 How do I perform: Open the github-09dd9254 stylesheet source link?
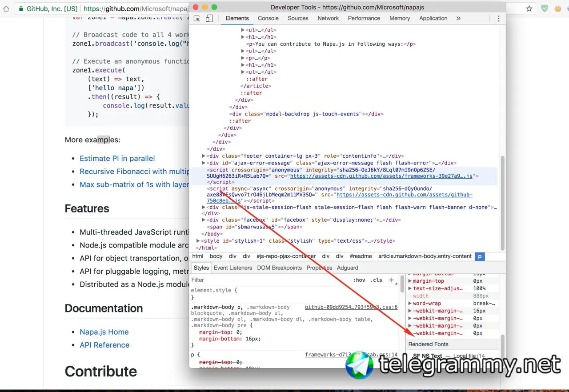pyautogui.click(x=351, y=307)
